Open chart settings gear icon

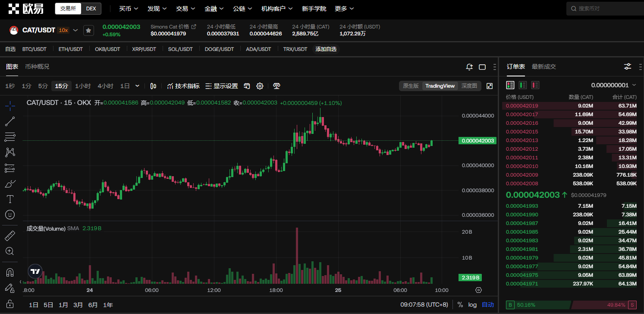coord(260,86)
